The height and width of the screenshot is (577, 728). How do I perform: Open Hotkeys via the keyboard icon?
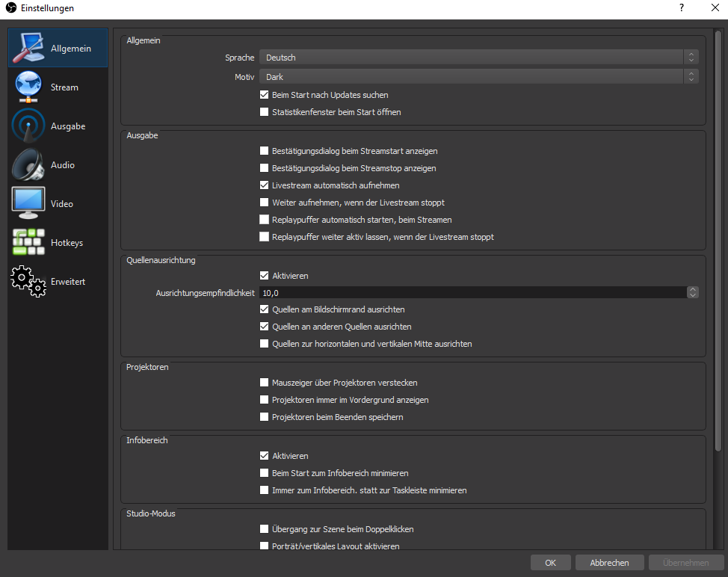coord(28,243)
